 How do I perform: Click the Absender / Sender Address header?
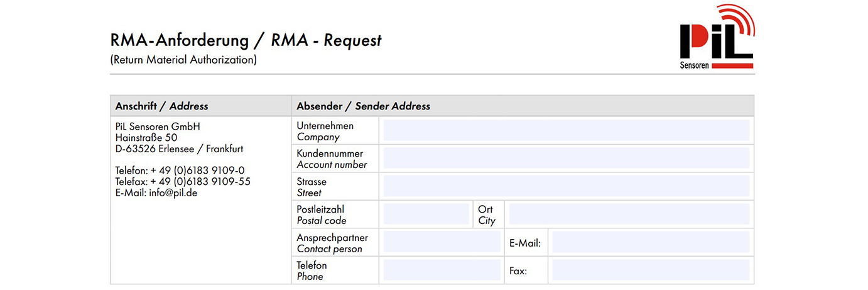tap(363, 106)
